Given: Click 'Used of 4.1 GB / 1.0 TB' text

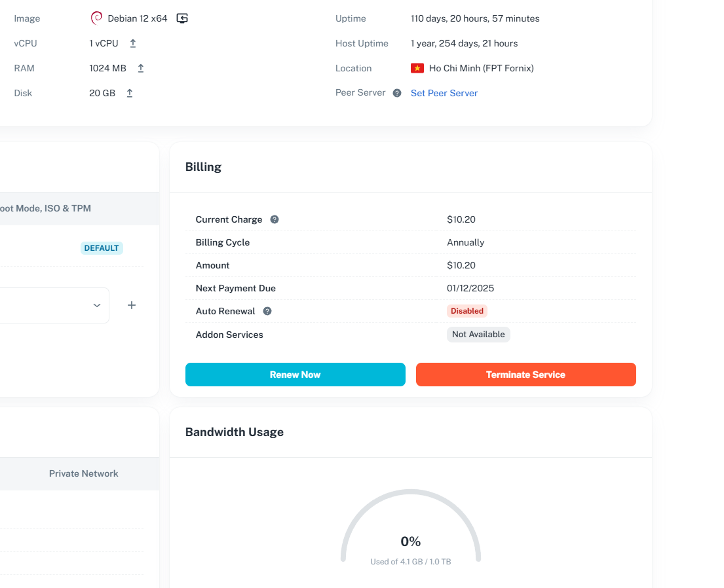Looking at the screenshot, I should tap(411, 562).
